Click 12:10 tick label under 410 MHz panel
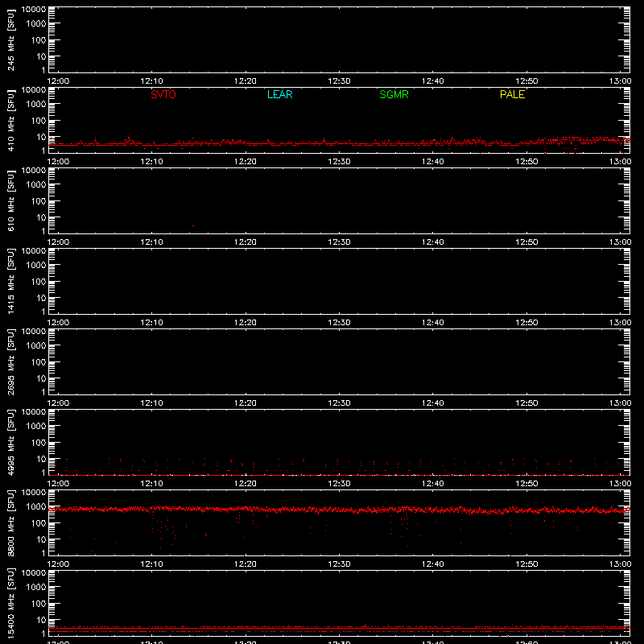Viewport: 644px width, 644px height. click(x=151, y=162)
